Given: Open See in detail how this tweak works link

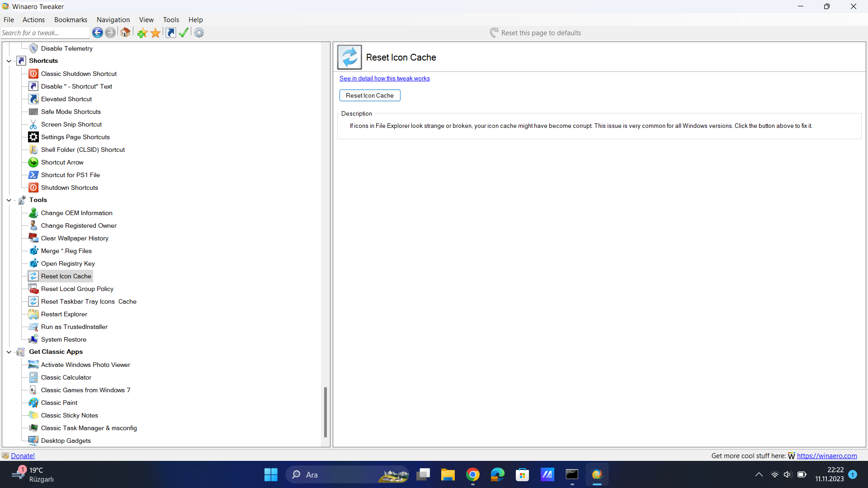Looking at the screenshot, I should click(x=384, y=78).
